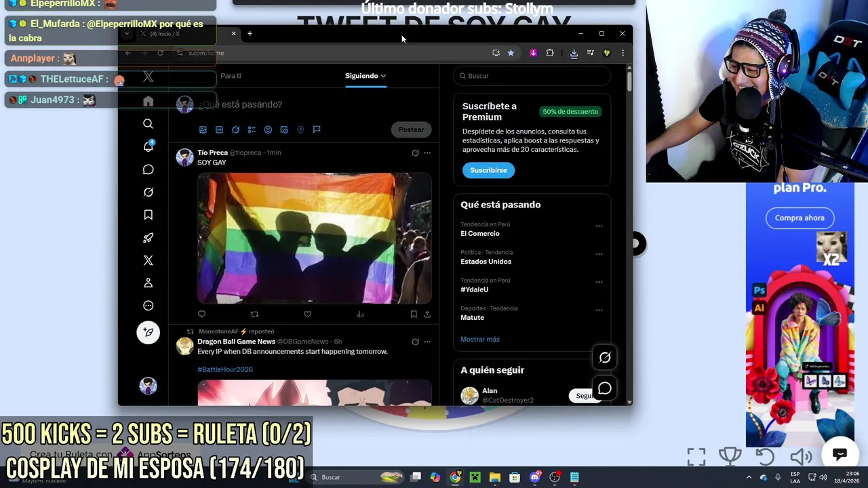This screenshot has width=868, height=488.
Task: Click the X page vertical scrollbar
Action: (x=629, y=81)
